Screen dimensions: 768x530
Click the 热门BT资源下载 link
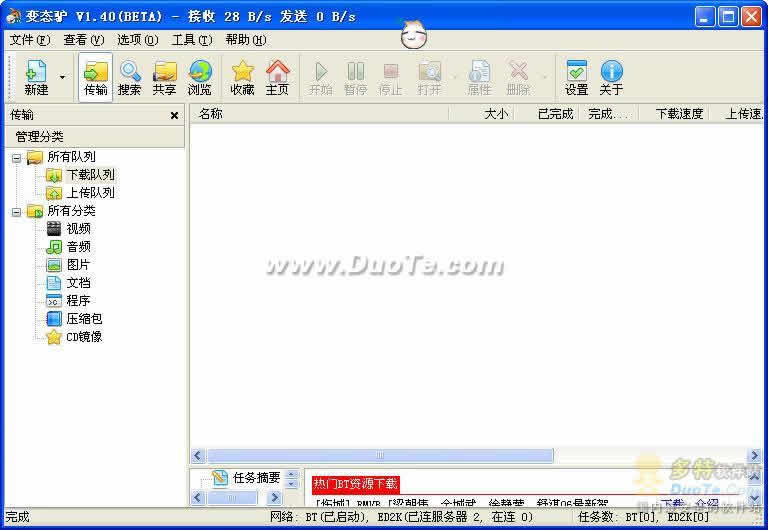(355, 484)
